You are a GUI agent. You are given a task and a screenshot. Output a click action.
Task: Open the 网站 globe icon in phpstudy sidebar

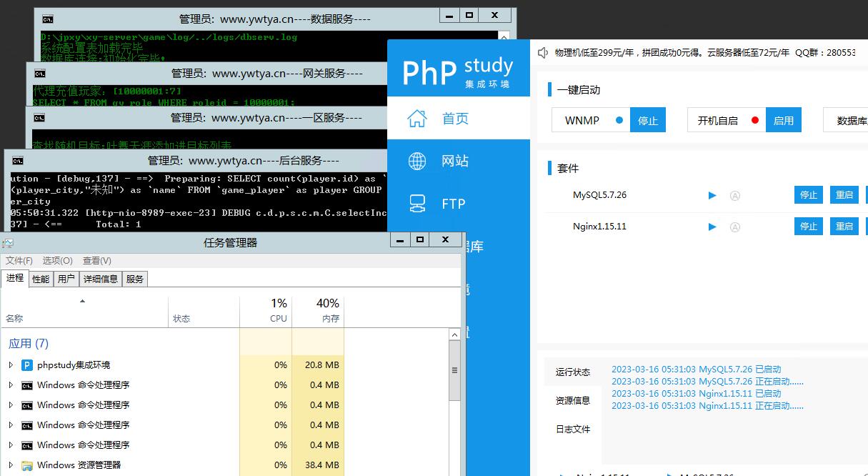pyautogui.click(x=417, y=162)
